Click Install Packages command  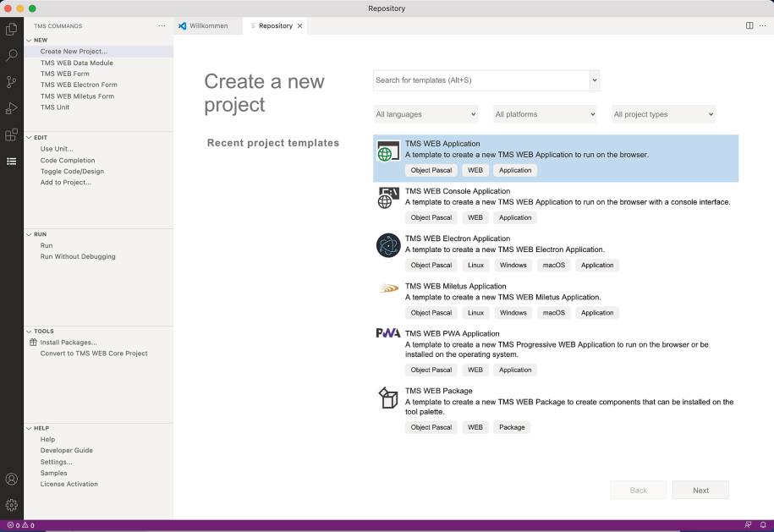coord(69,343)
